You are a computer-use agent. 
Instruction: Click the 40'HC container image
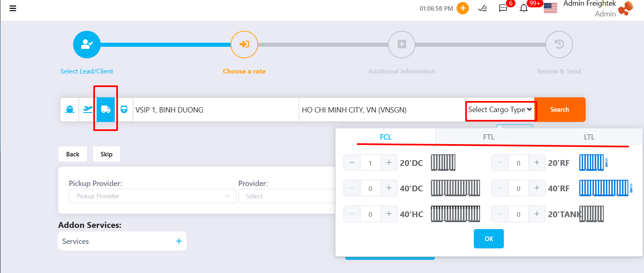coord(455,214)
